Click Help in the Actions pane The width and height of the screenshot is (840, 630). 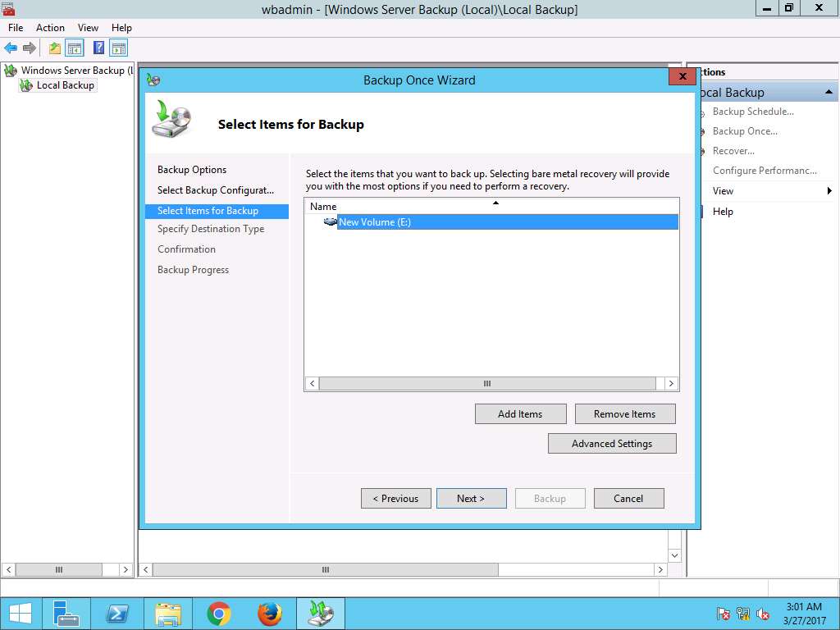[x=723, y=212]
